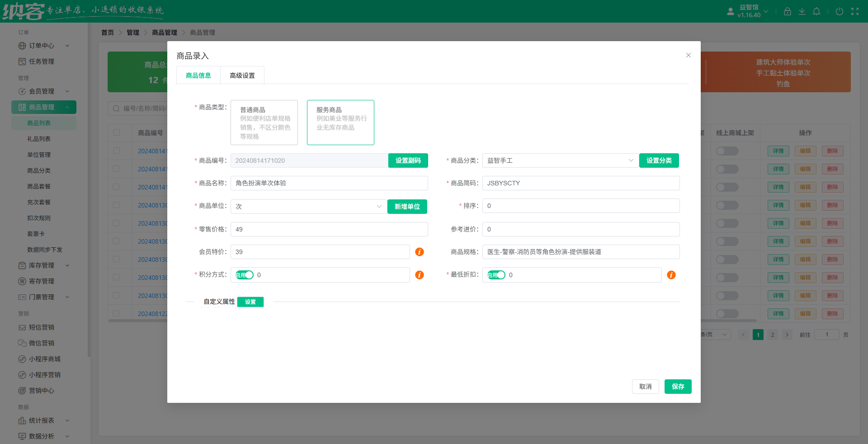Click the globe icon of 订单中心
868x444 pixels.
22,46
